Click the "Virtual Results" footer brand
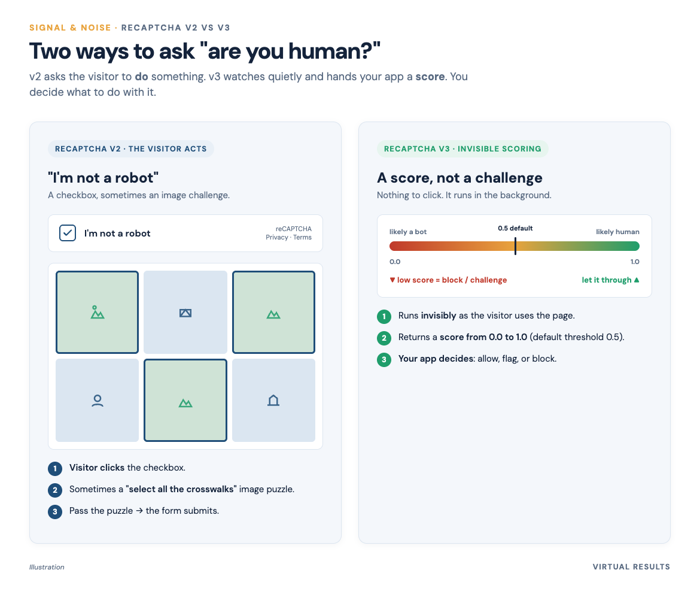 click(x=631, y=566)
